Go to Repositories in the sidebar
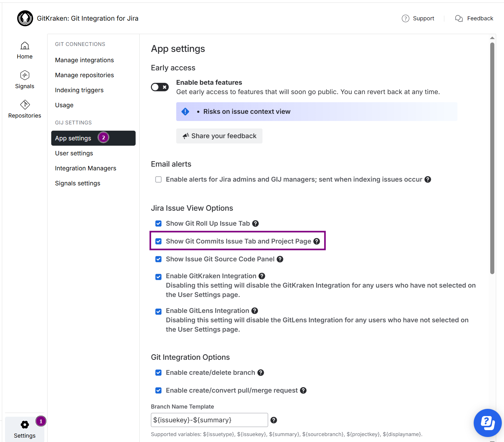The height and width of the screenshot is (442, 504). pyautogui.click(x=25, y=109)
